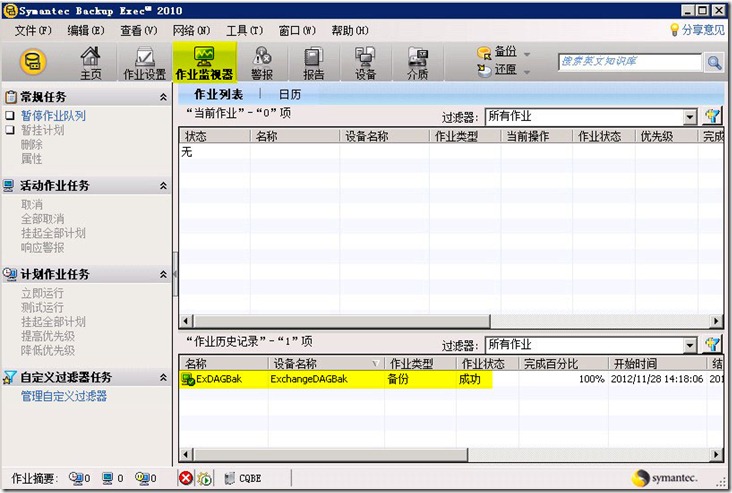Open the 编辑(E) menu
732x493 pixels.
(86, 31)
